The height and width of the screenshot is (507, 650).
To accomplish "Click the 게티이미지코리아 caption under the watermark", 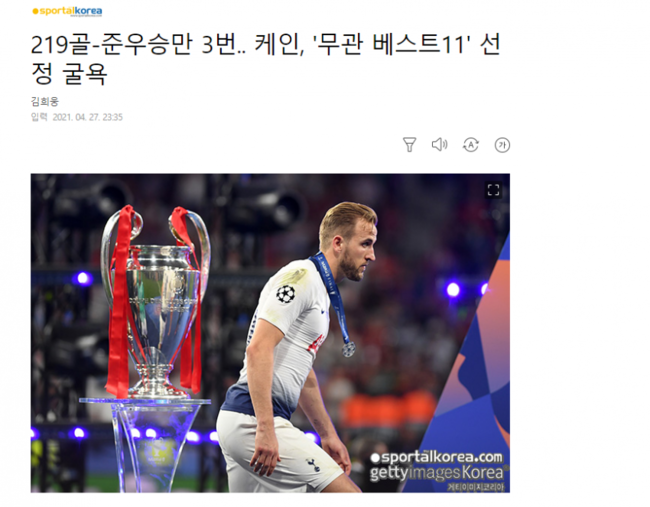I will [475, 487].
